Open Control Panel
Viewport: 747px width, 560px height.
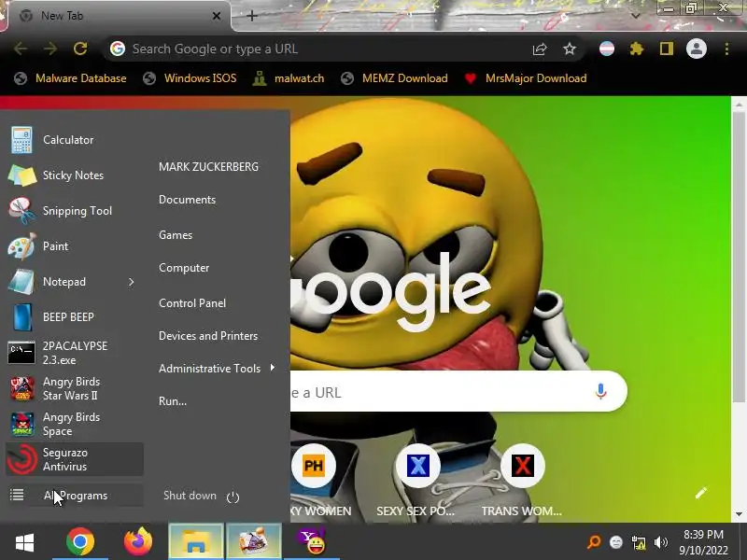tap(192, 302)
